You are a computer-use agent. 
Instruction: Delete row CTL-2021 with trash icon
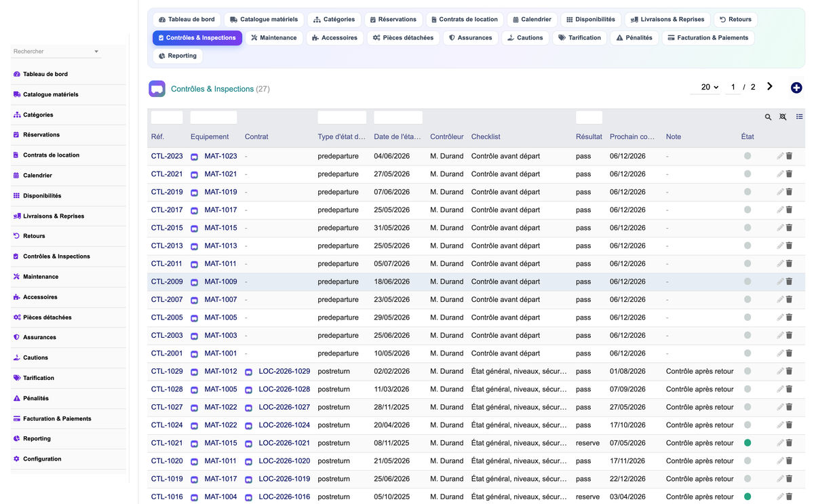pyautogui.click(x=790, y=174)
